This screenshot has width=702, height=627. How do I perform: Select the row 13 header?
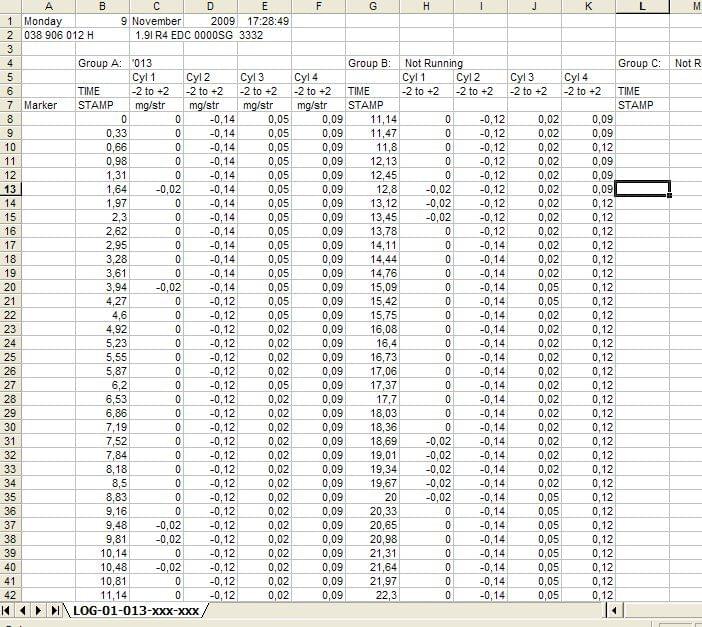10,188
